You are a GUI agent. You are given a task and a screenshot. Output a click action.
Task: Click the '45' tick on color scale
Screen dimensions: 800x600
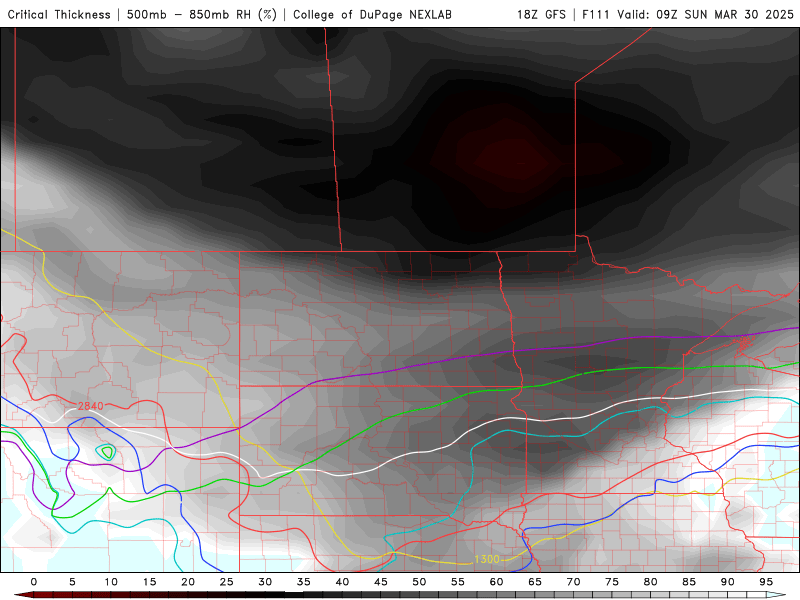[381, 582]
